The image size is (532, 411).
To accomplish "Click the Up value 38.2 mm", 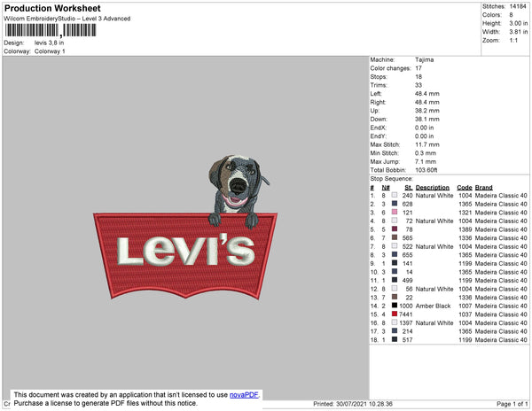I will coord(427,111).
